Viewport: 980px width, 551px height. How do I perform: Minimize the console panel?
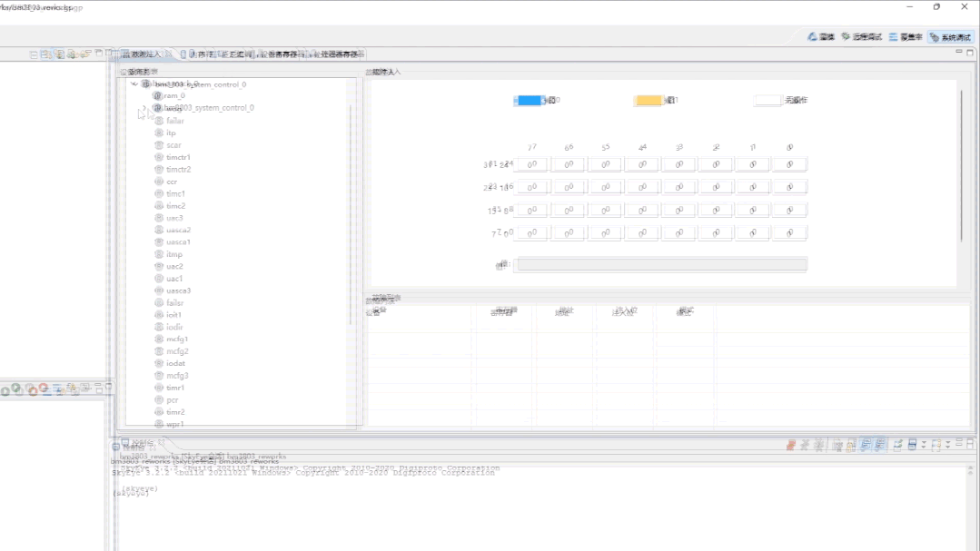click(x=959, y=443)
